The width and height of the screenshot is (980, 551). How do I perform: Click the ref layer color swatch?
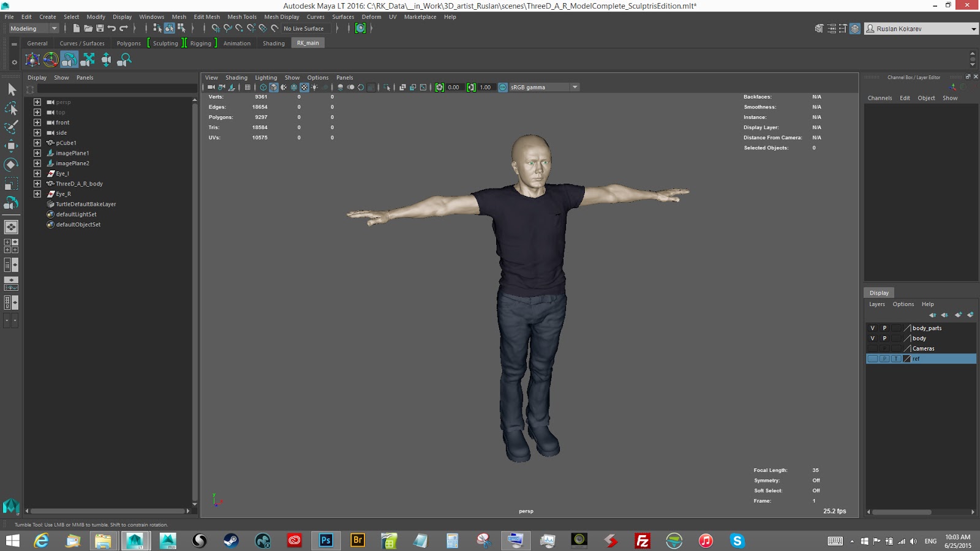click(907, 359)
